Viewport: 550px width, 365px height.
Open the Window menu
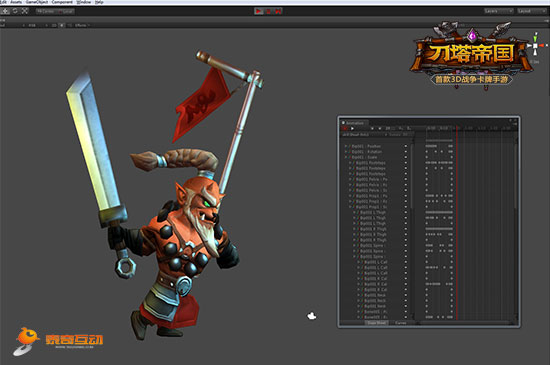pos(84,2)
